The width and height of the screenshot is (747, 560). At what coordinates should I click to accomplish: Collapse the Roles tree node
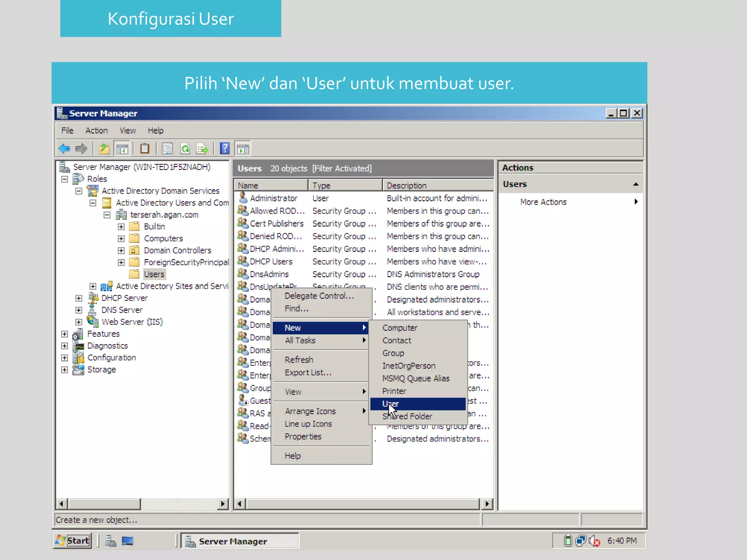[x=65, y=179]
